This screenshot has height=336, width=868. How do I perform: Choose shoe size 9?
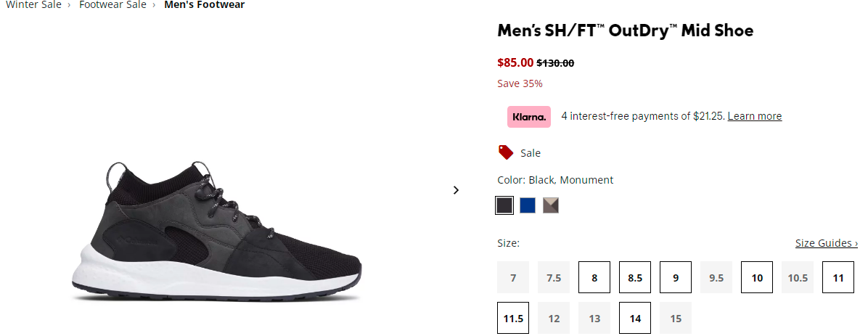click(x=676, y=277)
